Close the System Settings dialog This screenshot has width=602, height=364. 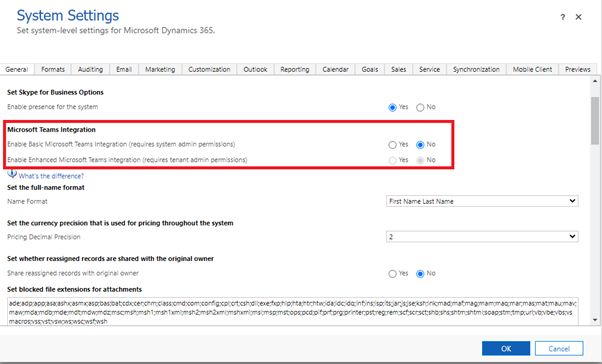579,17
